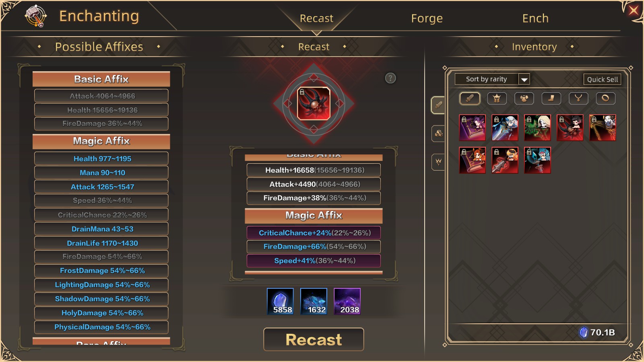Lock the CriticalChance+24% magic affix

314,232
